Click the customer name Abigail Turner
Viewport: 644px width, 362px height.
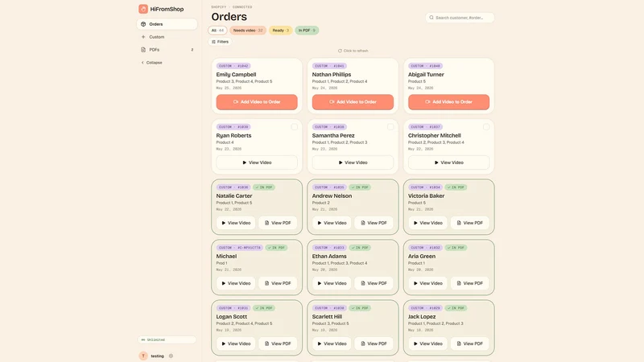pos(426,75)
